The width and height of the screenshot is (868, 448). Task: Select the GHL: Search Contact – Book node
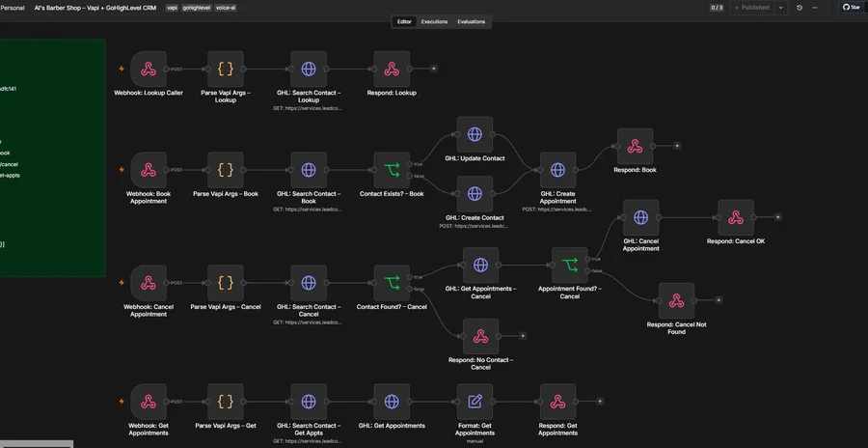coord(309,170)
